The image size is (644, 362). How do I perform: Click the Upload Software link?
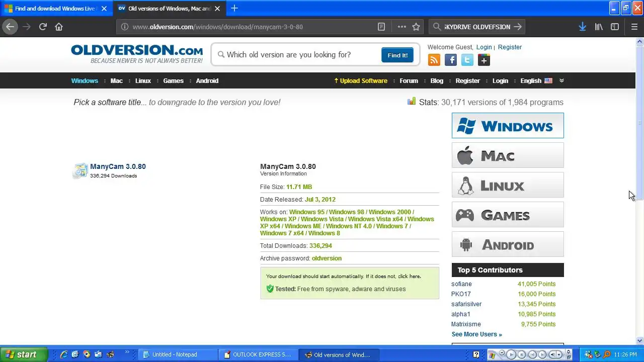click(361, 80)
